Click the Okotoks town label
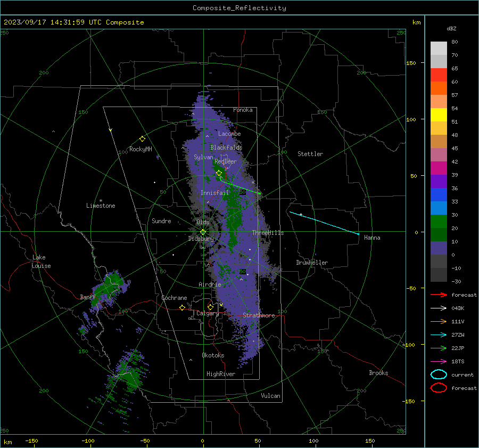This screenshot has height=448, width=479. (213, 355)
